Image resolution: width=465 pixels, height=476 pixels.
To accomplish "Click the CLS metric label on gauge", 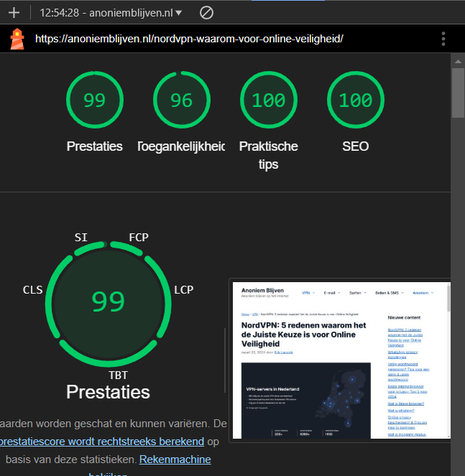I will (x=33, y=289).
